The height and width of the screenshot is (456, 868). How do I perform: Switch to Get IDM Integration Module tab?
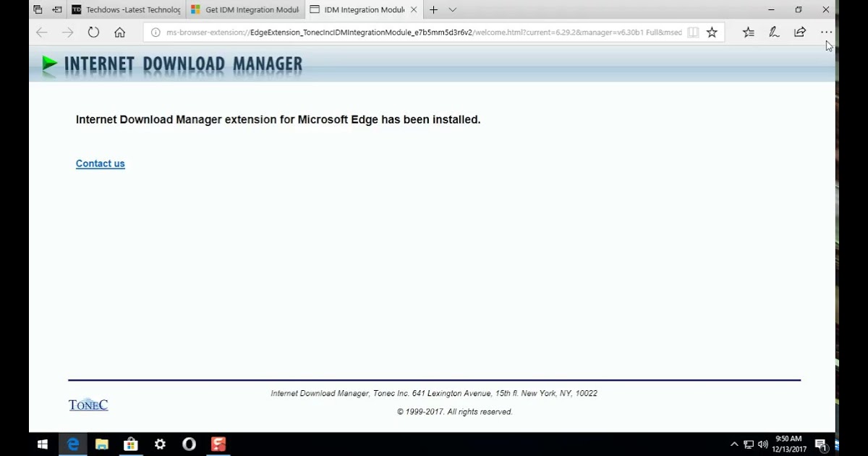[245, 10]
